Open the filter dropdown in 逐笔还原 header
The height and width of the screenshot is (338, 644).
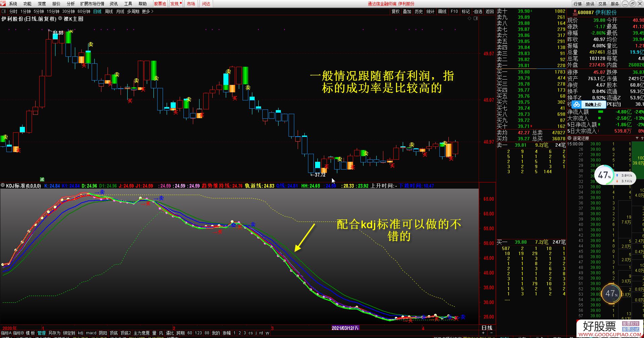point(637,138)
